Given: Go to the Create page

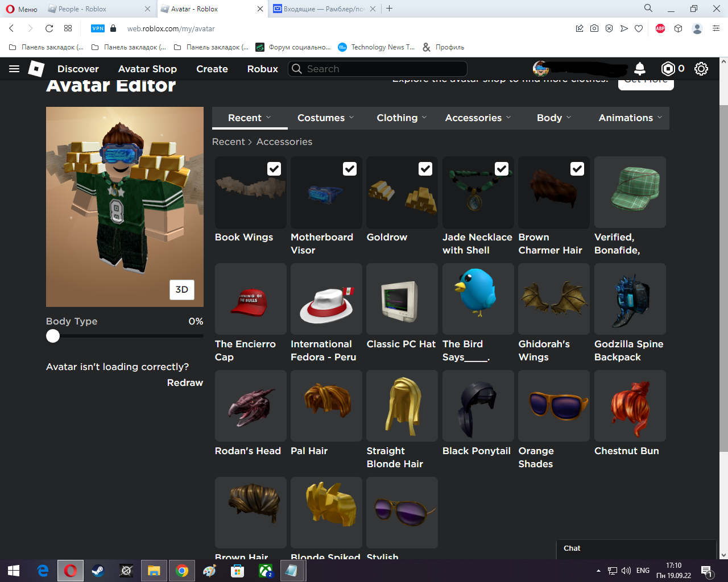Looking at the screenshot, I should (x=212, y=69).
